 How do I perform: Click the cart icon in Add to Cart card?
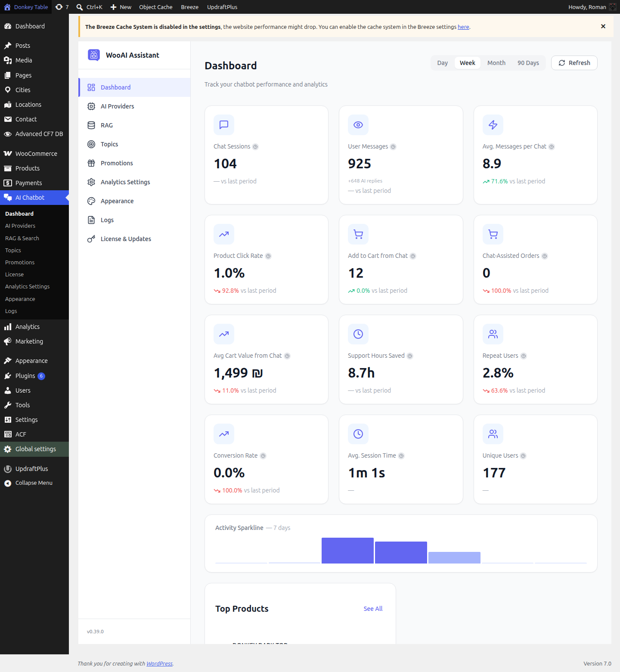pyautogui.click(x=358, y=234)
